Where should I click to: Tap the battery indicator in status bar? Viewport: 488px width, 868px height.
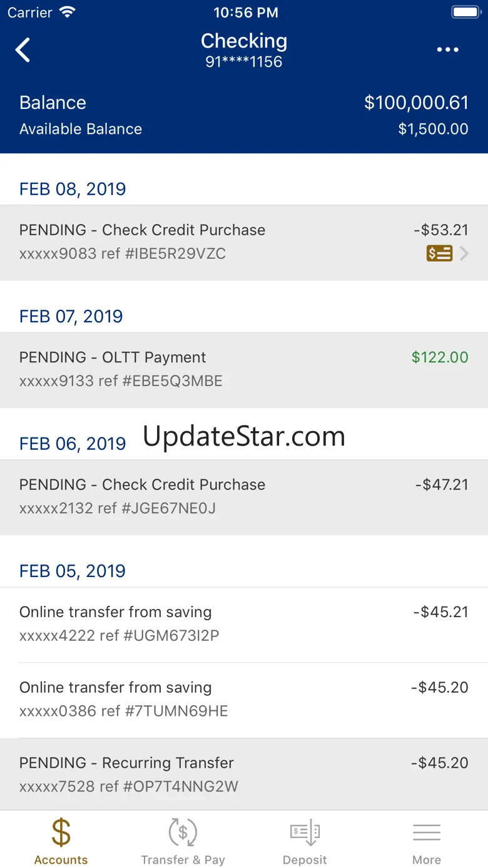pos(465,12)
